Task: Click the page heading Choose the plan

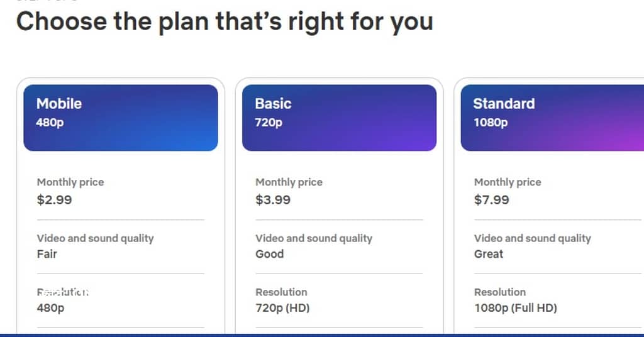Action: point(225,21)
